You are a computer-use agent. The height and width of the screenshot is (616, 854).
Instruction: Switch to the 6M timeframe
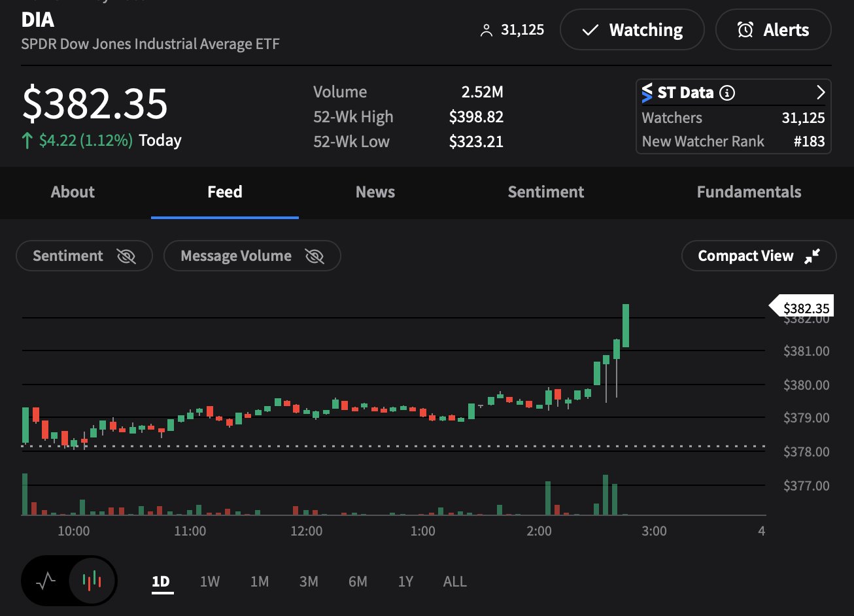point(357,581)
